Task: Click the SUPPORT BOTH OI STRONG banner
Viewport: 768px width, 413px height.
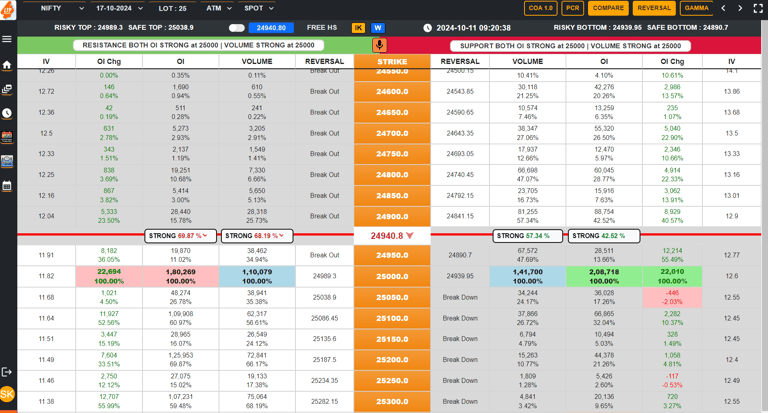Action: [x=571, y=46]
